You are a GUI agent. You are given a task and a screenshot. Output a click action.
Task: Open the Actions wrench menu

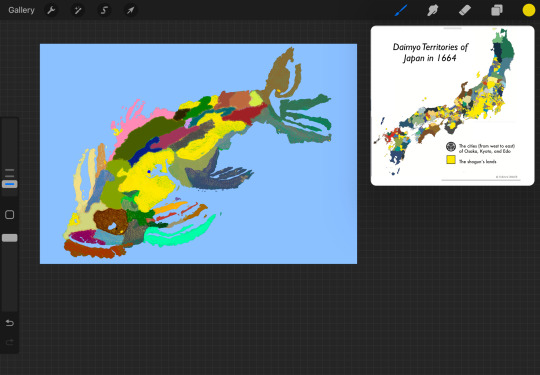51,10
